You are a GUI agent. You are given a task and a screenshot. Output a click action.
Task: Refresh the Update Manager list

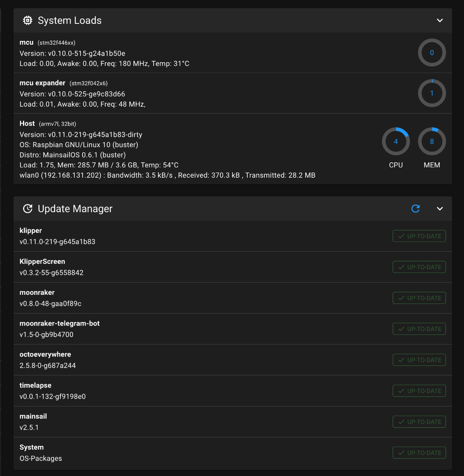(x=416, y=209)
